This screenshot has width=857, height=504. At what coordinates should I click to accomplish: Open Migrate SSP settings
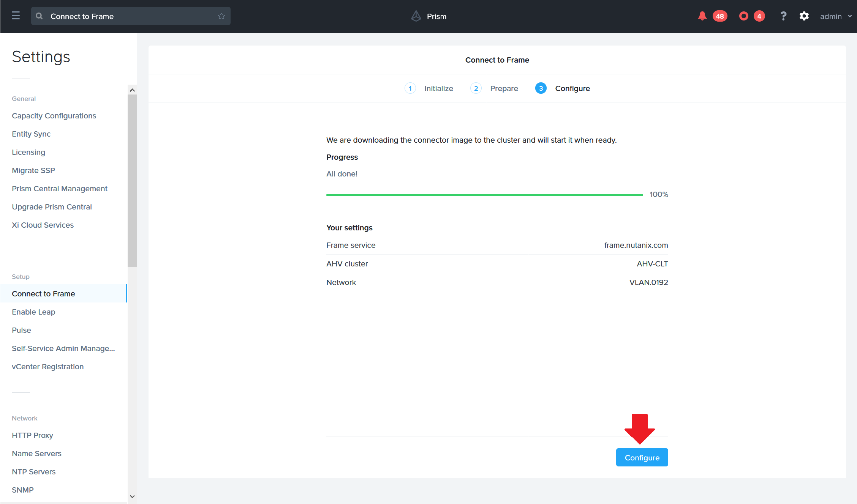pos(33,170)
